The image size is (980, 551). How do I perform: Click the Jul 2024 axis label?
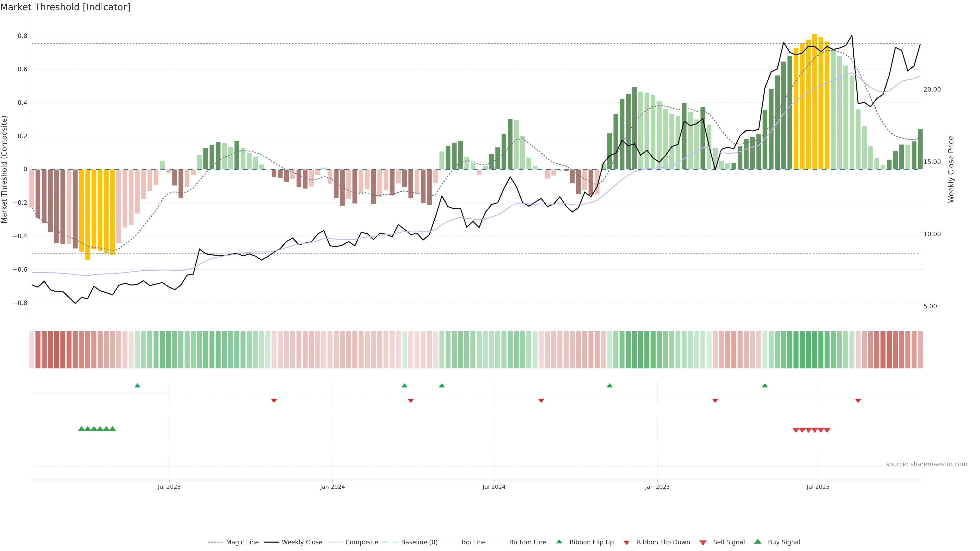pyautogui.click(x=494, y=487)
